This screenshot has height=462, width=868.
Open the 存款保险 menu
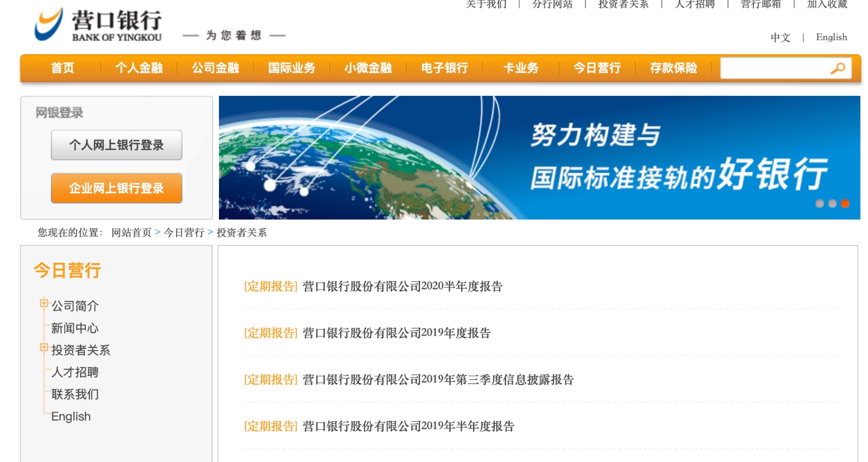(x=673, y=68)
